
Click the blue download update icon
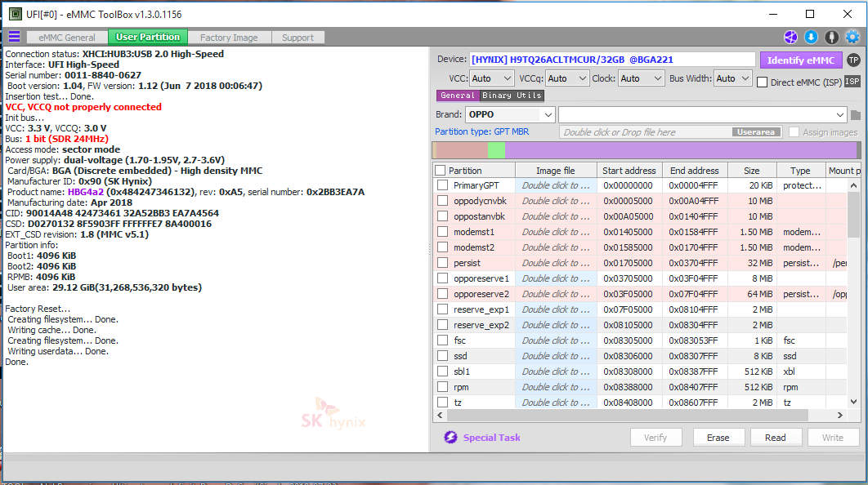coord(811,37)
